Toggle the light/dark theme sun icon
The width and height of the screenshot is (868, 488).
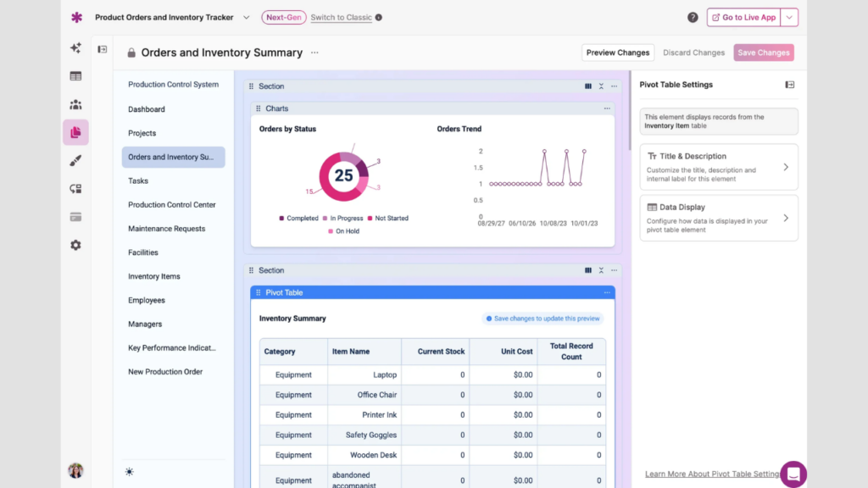click(x=129, y=472)
